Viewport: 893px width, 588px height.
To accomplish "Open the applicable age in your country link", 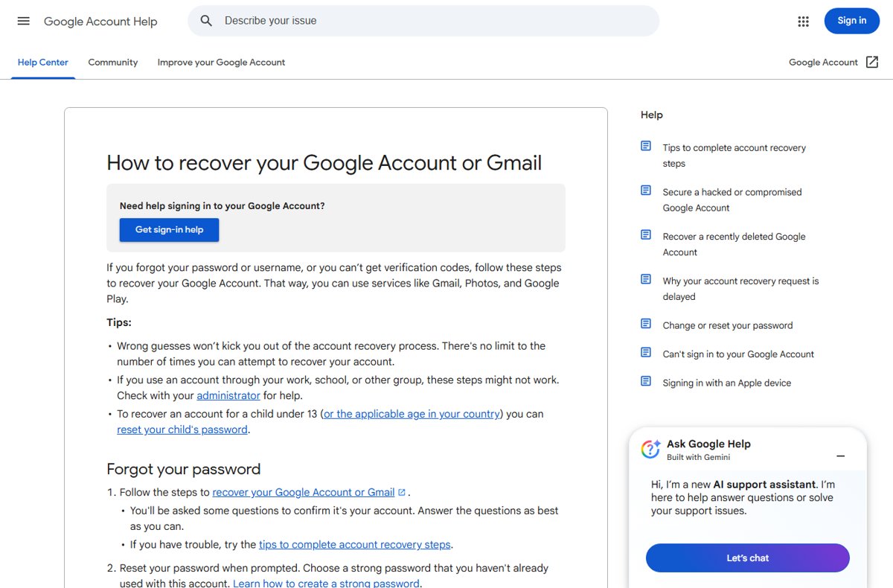I will click(412, 414).
